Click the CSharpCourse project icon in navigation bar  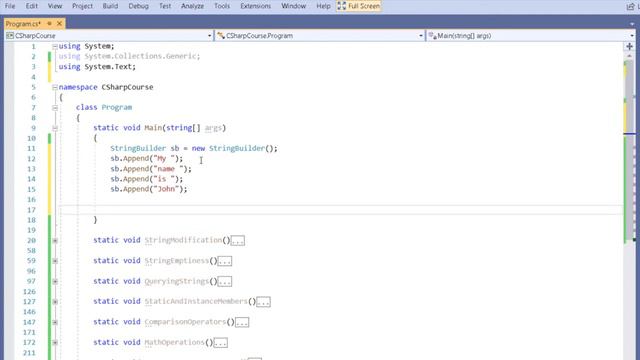[10, 36]
